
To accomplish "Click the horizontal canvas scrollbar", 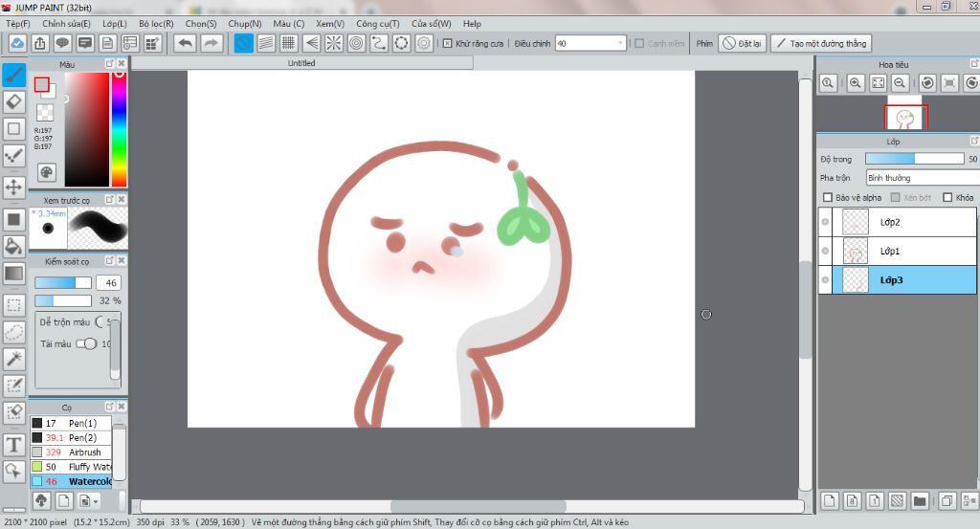I will coord(479,506).
